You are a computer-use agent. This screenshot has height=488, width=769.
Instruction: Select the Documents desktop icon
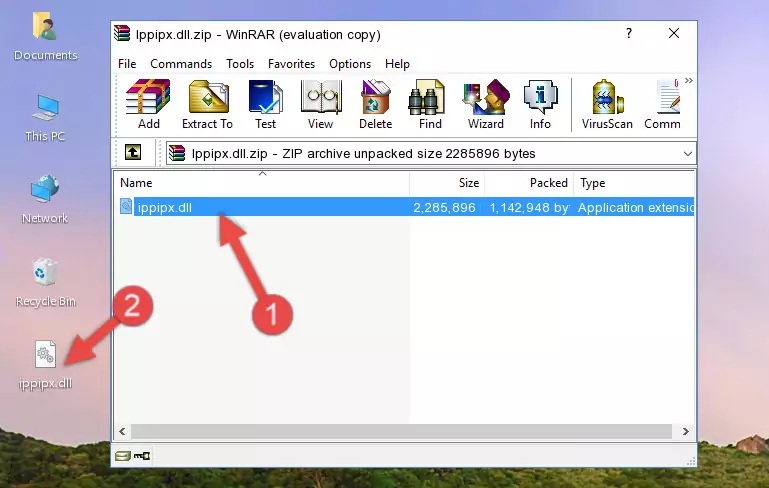click(x=46, y=37)
